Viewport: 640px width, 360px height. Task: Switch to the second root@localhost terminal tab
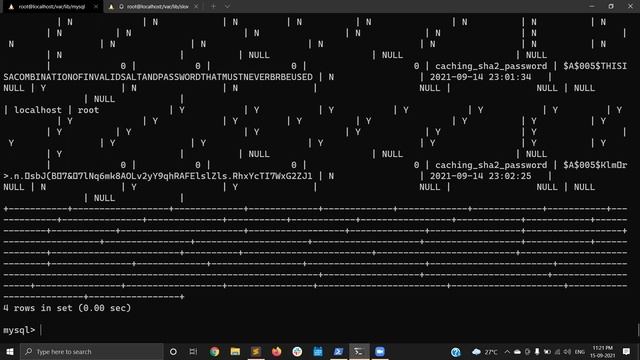pyautogui.click(x=153, y=7)
